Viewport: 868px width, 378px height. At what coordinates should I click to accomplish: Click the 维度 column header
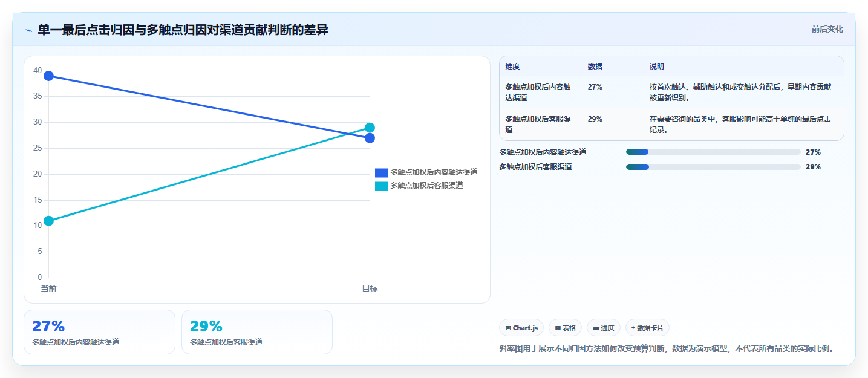pos(513,66)
